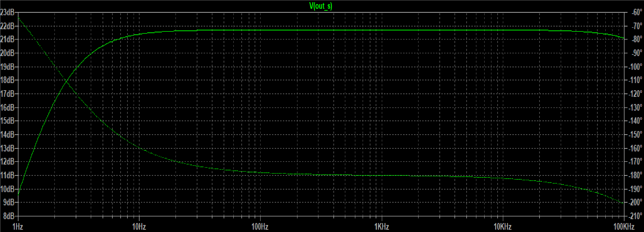Image resolution: width=644 pixels, height=232 pixels.
Task: Click the 100KHz frequency axis label
Action: [x=624, y=226]
